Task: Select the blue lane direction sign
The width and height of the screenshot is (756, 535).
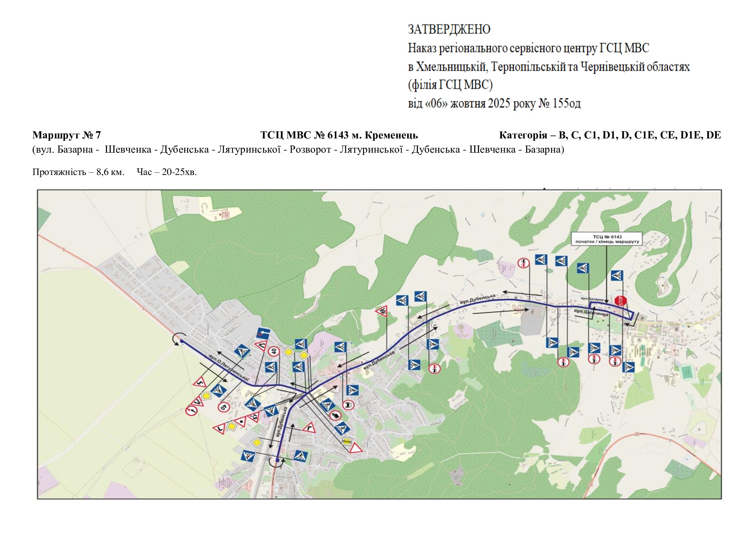Action: click(x=263, y=334)
